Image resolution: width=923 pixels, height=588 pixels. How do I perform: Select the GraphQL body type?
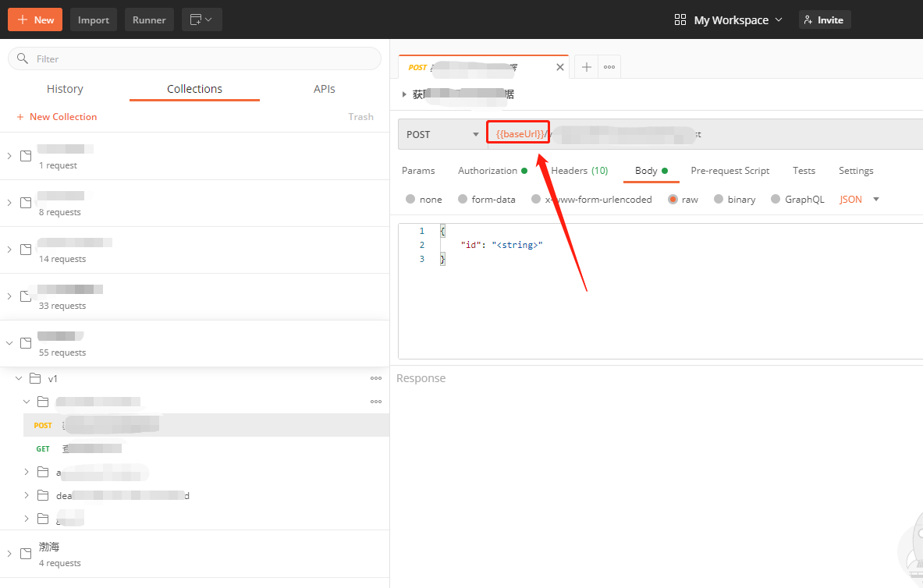click(x=776, y=199)
